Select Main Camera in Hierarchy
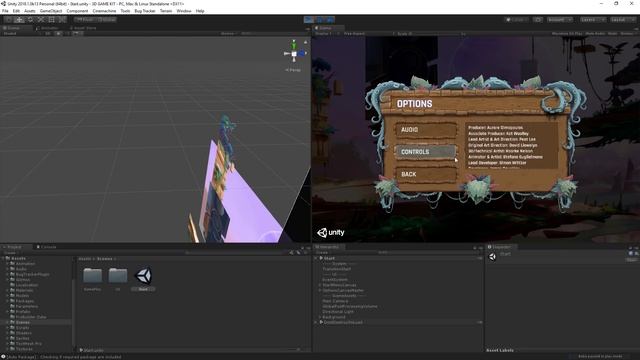The height and width of the screenshot is (360, 640). pos(335,301)
